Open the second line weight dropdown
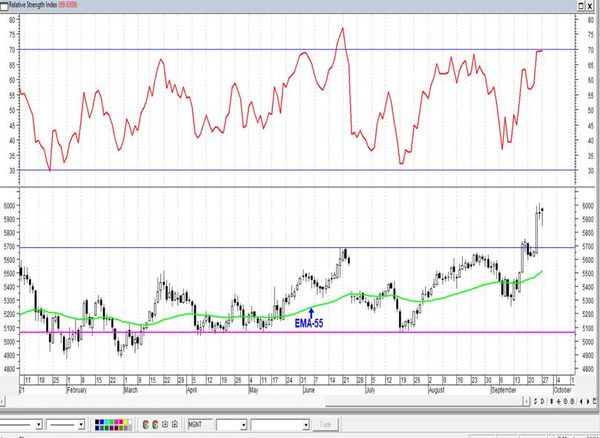 click(x=81, y=425)
